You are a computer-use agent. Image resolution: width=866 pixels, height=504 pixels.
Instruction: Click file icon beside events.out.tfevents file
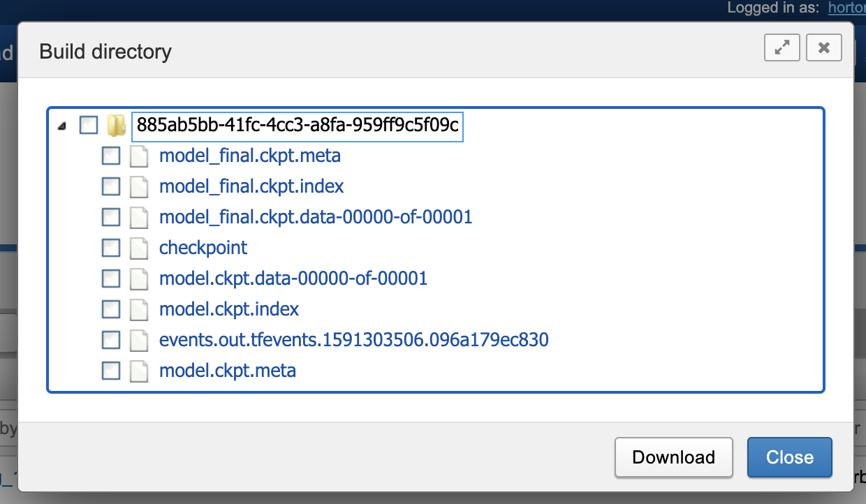140,340
